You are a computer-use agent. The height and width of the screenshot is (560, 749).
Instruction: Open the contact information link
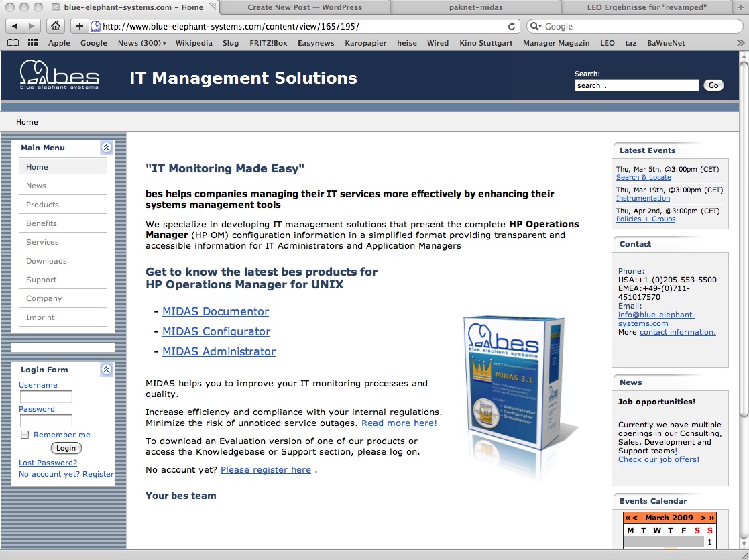677,332
